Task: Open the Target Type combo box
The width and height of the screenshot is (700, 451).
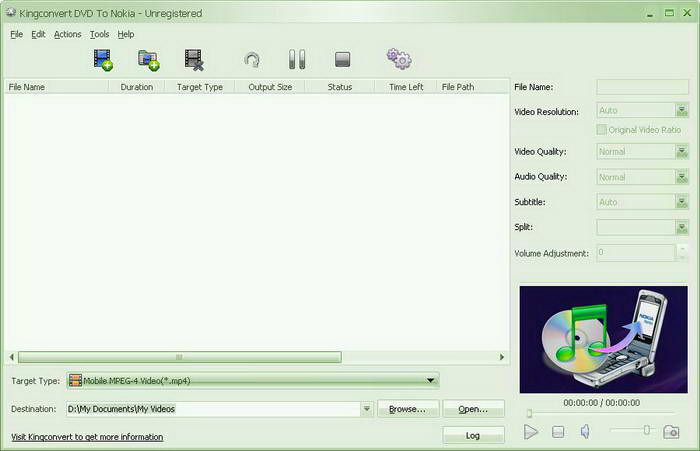Action: tap(253, 380)
